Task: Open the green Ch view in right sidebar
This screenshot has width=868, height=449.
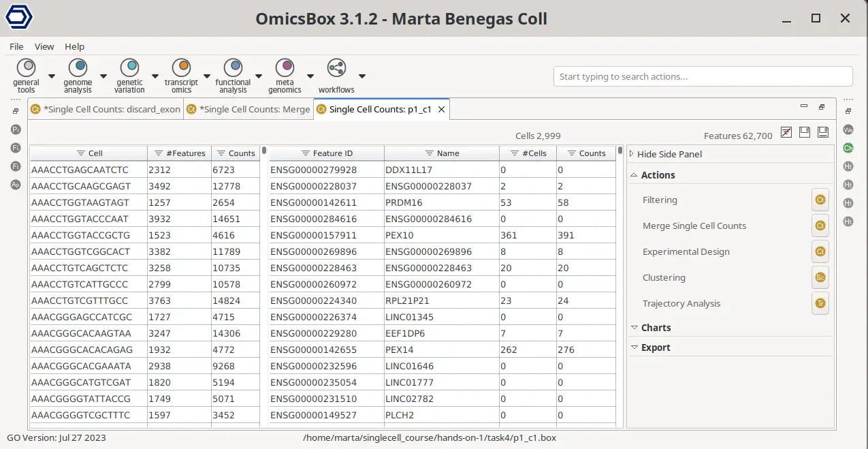Action: tap(848, 148)
